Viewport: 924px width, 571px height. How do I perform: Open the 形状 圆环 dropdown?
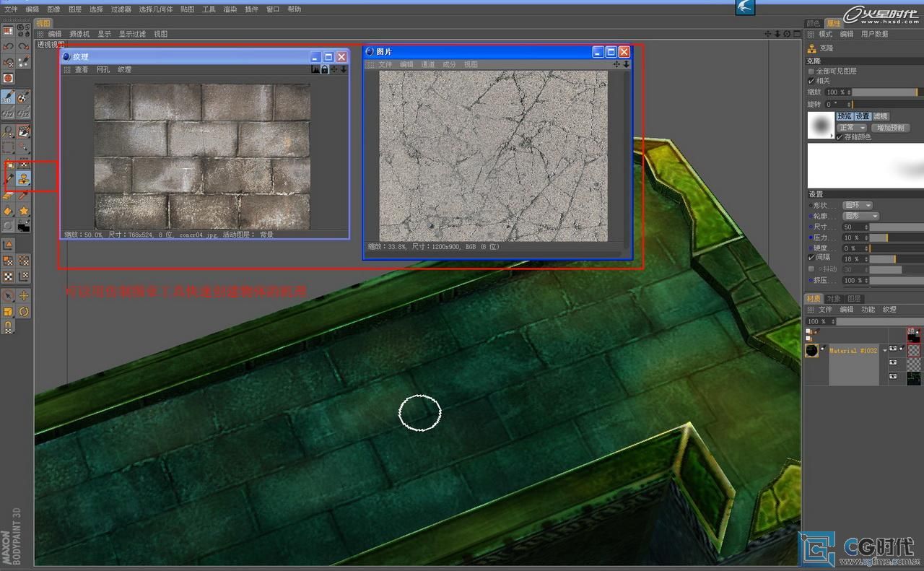(858, 205)
